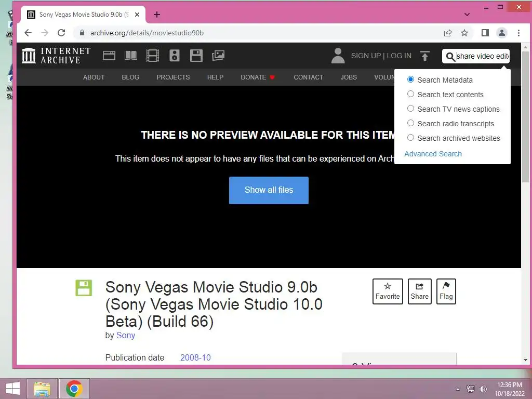
Task: Select Search archived websites option
Action: [x=410, y=138]
